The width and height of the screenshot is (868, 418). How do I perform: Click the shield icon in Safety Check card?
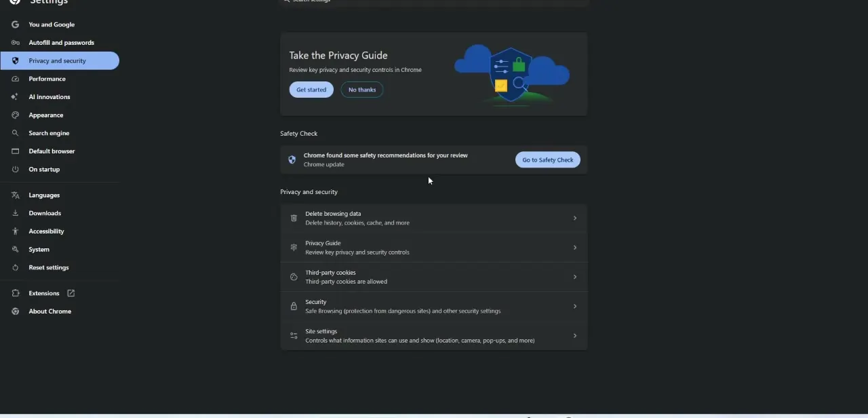(292, 160)
